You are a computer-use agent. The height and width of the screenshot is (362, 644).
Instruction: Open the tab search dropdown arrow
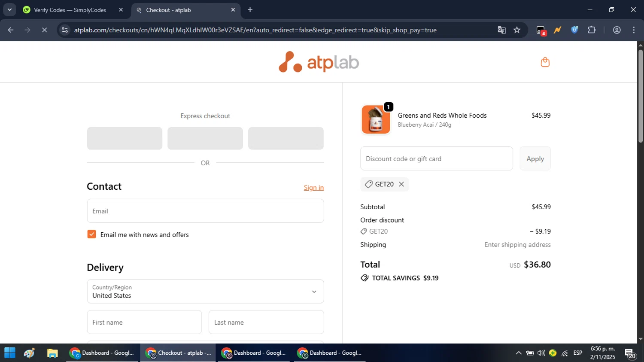coord(9,9)
